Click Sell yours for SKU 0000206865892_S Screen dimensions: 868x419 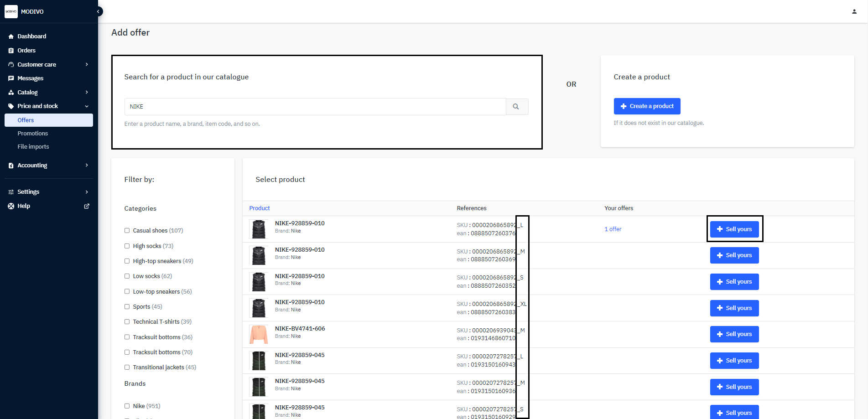[734, 282]
